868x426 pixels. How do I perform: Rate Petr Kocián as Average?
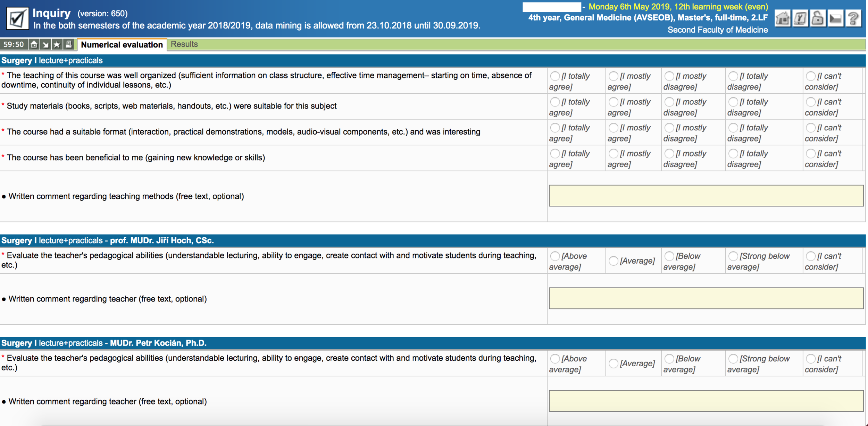(x=613, y=363)
